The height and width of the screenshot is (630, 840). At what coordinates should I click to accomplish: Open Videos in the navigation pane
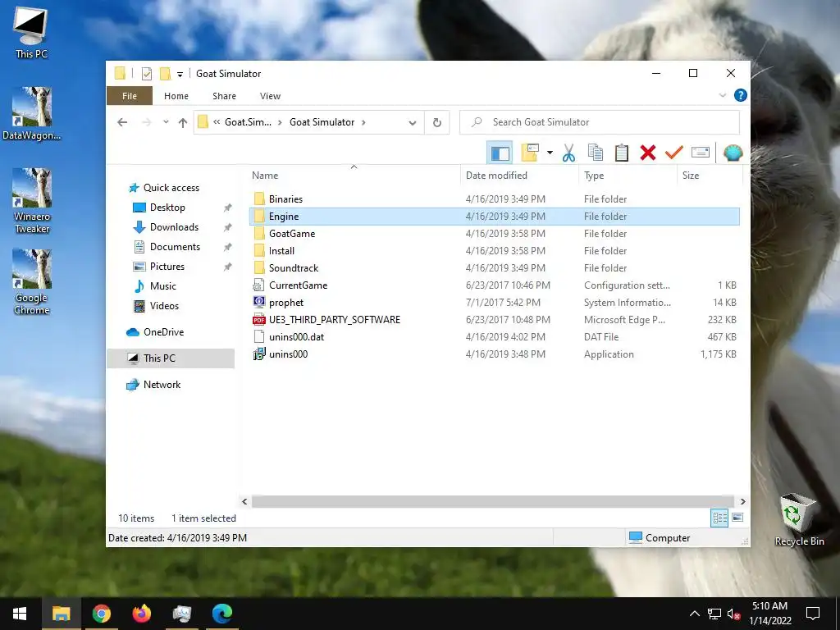pos(164,306)
